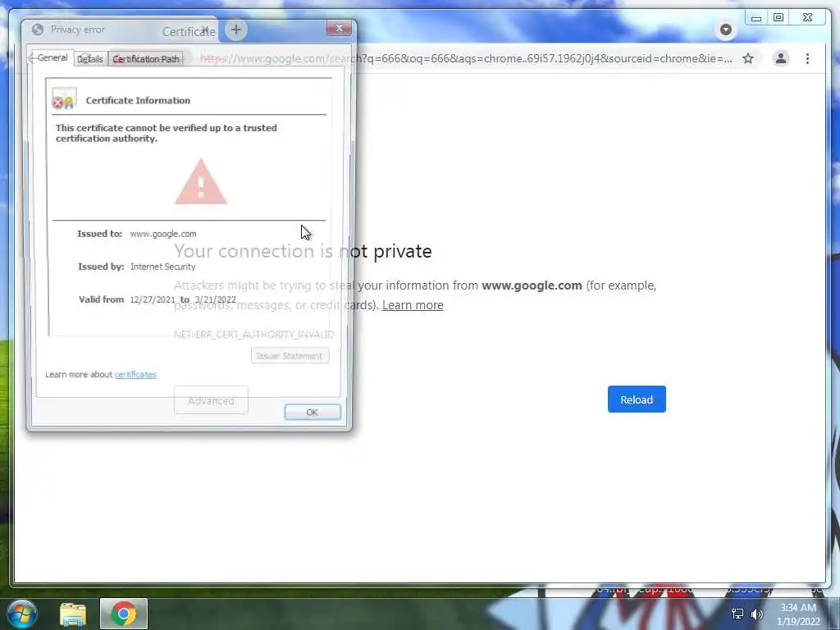Open the network status tray icon
Viewport: 840px width, 630px height.
tap(737, 614)
